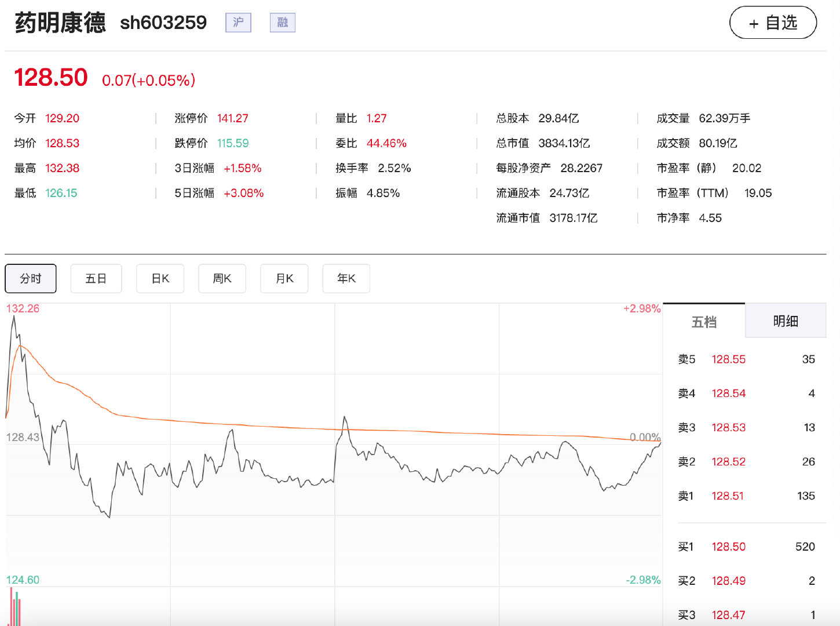The width and height of the screenshot is (840, 626).
Task: Click the 涨停价 value 141.27
Action: [233, 118]
